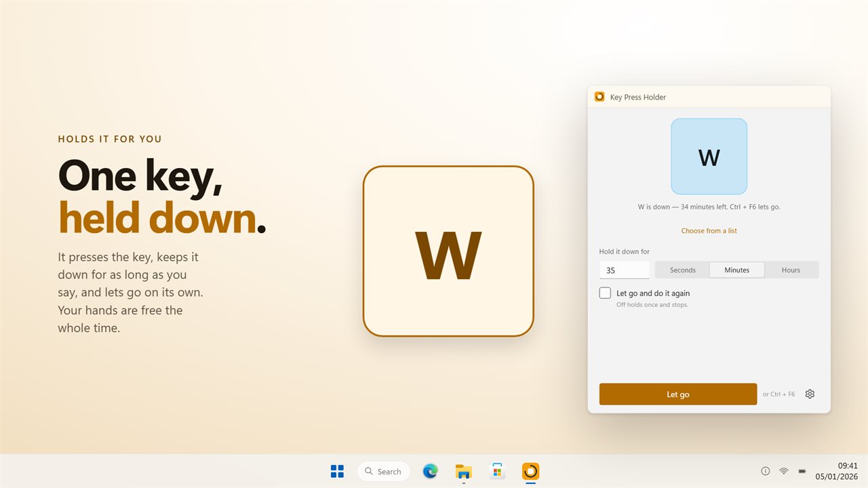Select the Minutes unit
868x488 pixels.
pos(737,270)
